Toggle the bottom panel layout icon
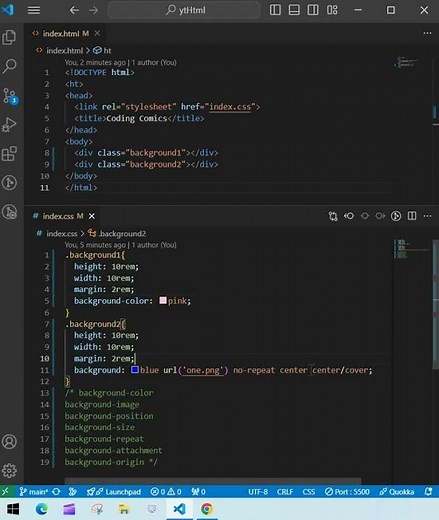The width and height of the screenshot is (439, 520). pos(294,10)
